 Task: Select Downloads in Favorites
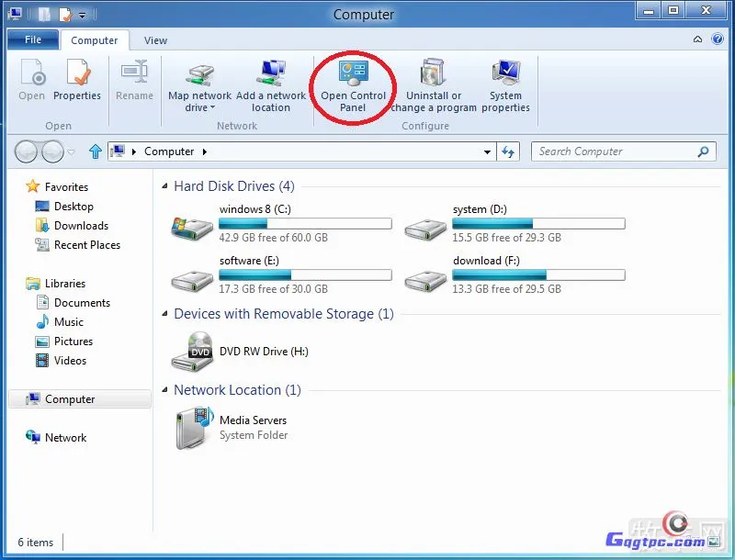point(81,226)
